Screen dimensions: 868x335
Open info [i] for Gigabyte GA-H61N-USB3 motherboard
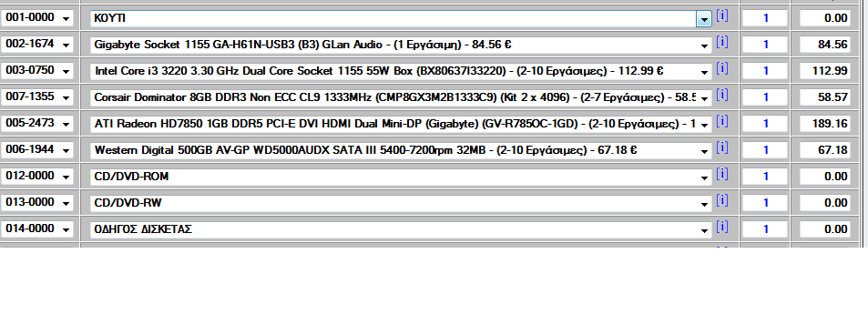pyautogui.click(x=722, y=42)
